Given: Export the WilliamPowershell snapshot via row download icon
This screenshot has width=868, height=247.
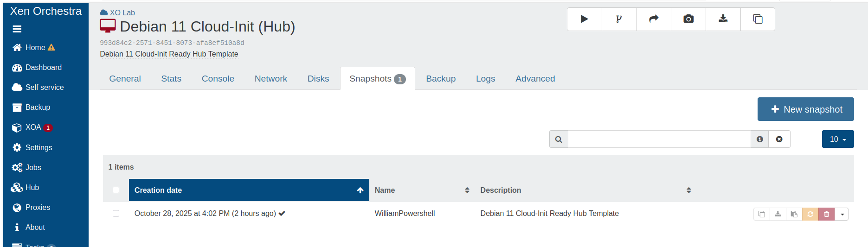Looking at the screenshot, I should 778,214.
